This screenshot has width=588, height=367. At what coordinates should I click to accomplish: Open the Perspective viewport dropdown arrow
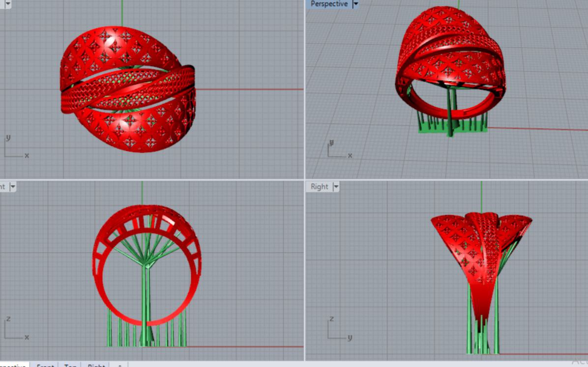(x=356, y=4)
